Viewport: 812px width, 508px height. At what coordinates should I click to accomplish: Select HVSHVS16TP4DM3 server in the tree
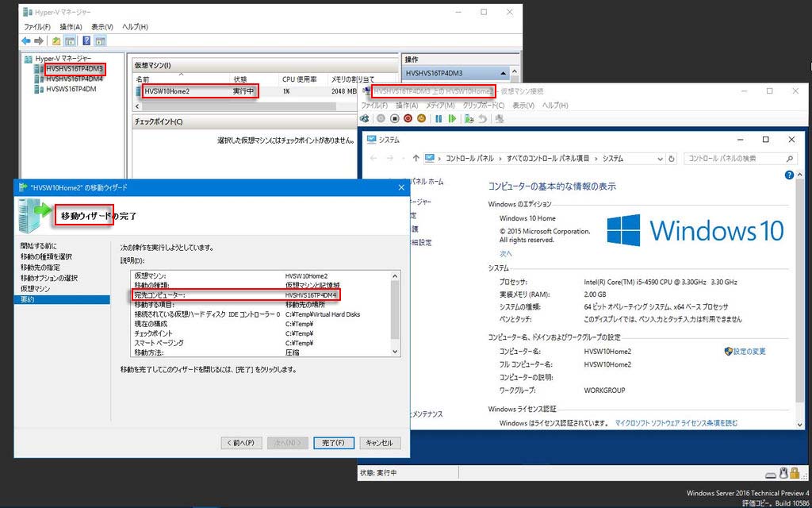tap(75, 68)
